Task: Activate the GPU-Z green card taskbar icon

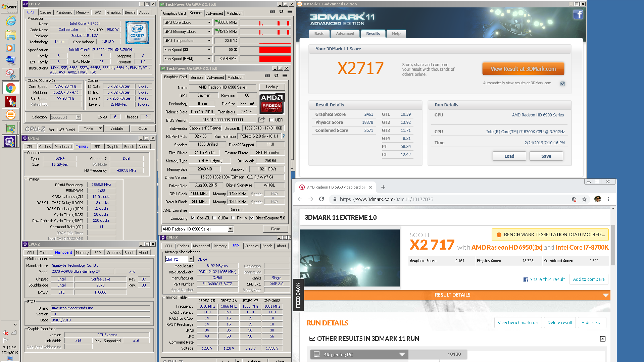Action: point(11,128)
